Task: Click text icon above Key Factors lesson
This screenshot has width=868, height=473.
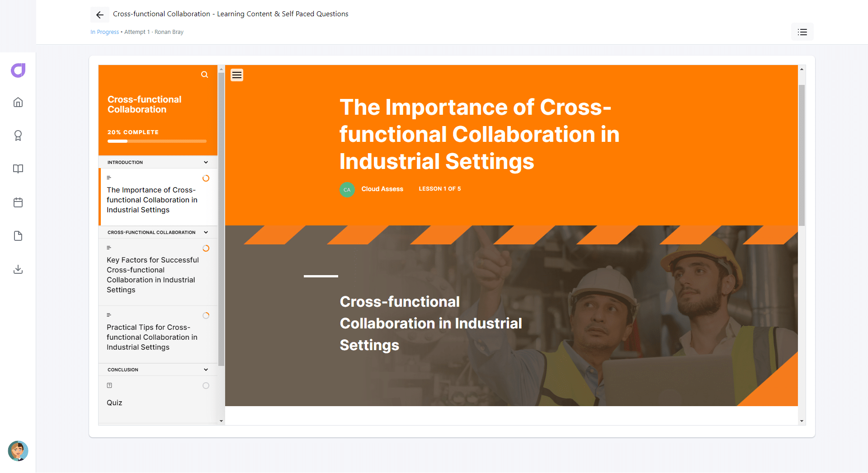Action: [x=109, y=248]
